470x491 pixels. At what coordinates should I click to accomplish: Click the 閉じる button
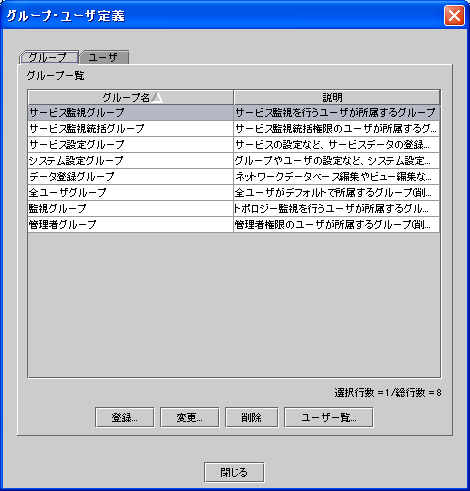pyautogui.click(x=234, y=472)
